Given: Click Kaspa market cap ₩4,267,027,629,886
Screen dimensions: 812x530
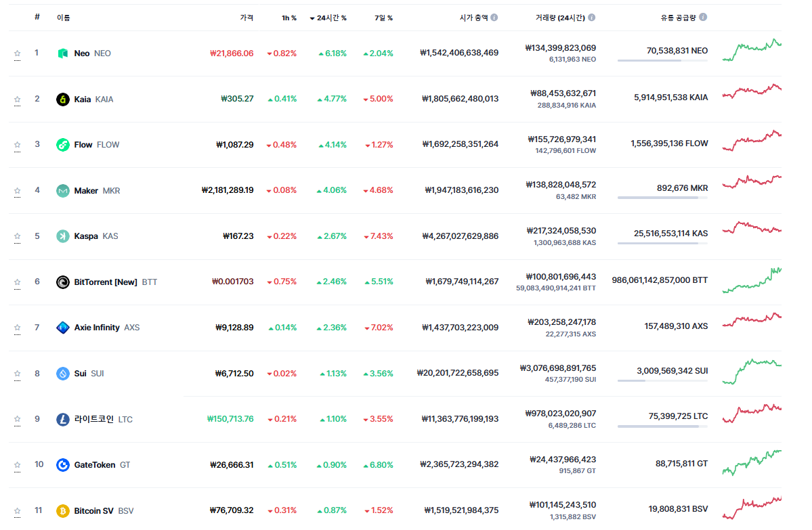Looking at the screenshot, I should (x=461, y=236).
